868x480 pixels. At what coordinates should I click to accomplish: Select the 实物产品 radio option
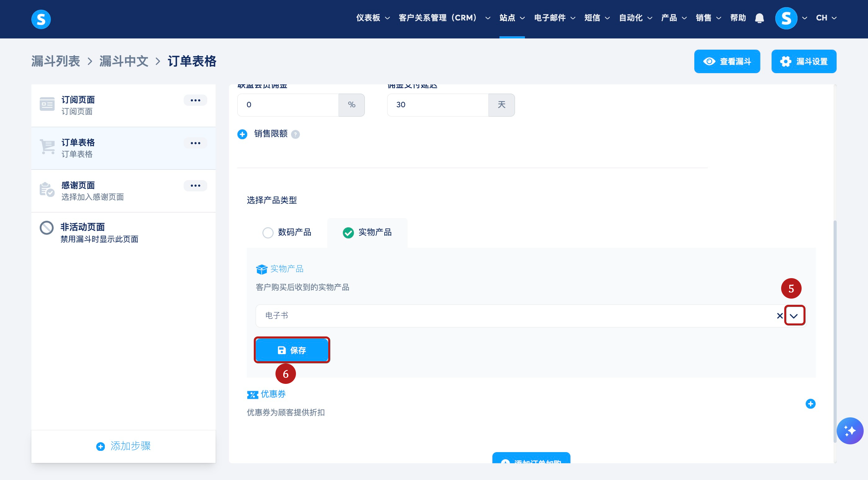348,233
